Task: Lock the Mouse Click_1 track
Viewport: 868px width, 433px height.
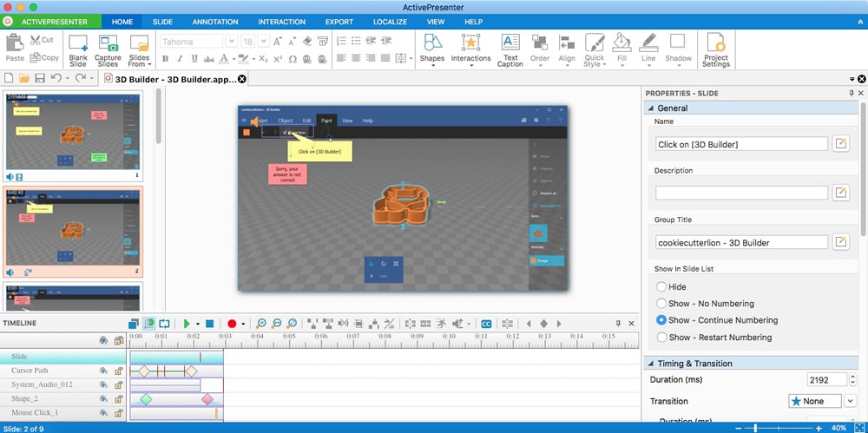Action: 118,412
